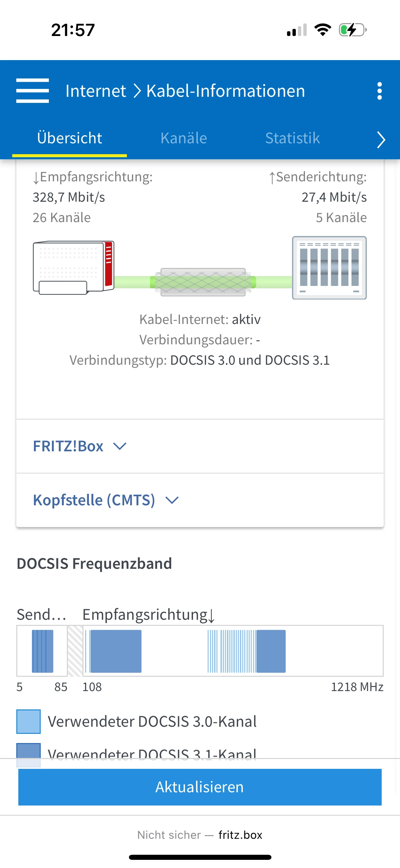This screenshot has height=868, width=400.
Task: Tap the cellular signal bars
Action: click(x=297, y=30)
